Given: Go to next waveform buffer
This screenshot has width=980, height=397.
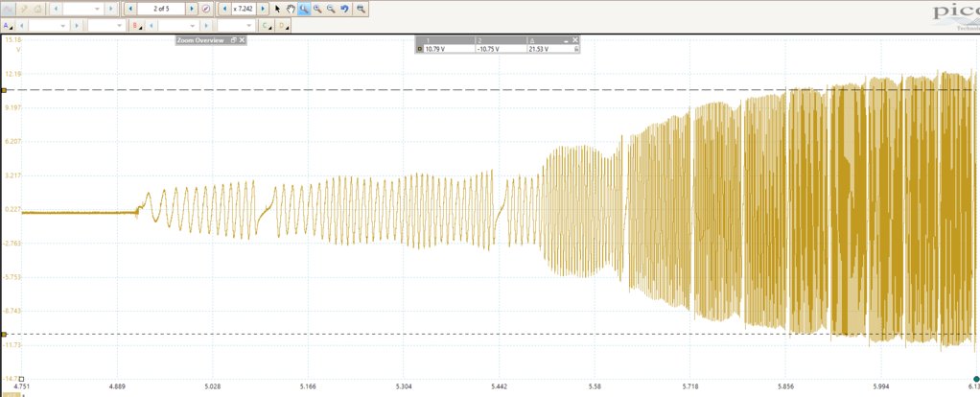Looking at the screenshot, I should pyautogui.click(x=192, y=9).
